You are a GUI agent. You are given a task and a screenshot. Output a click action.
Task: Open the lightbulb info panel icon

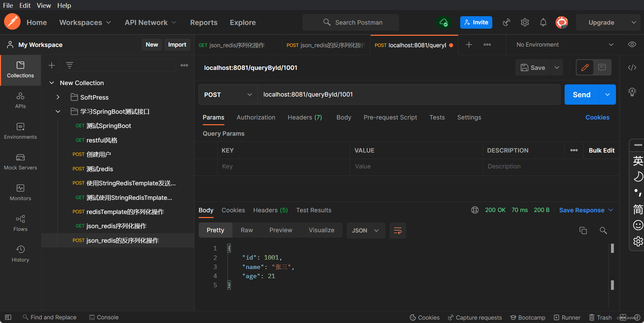click(632, 92)
